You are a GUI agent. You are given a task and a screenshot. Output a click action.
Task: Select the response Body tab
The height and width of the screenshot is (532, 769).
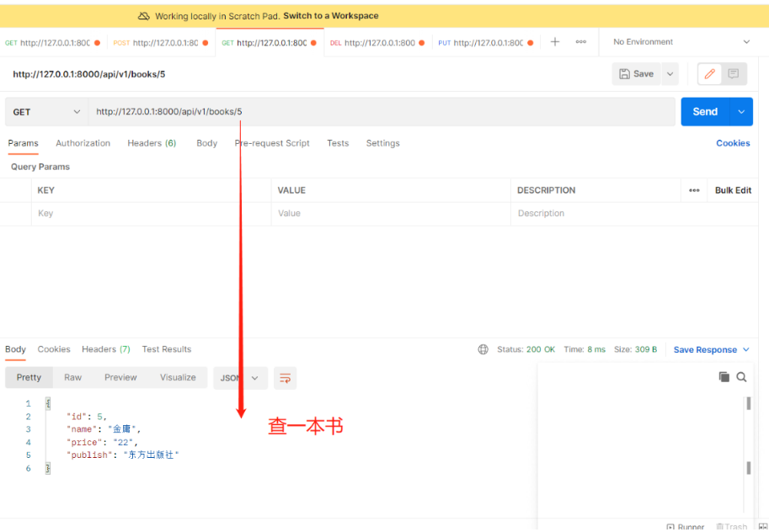coord(15,349)
